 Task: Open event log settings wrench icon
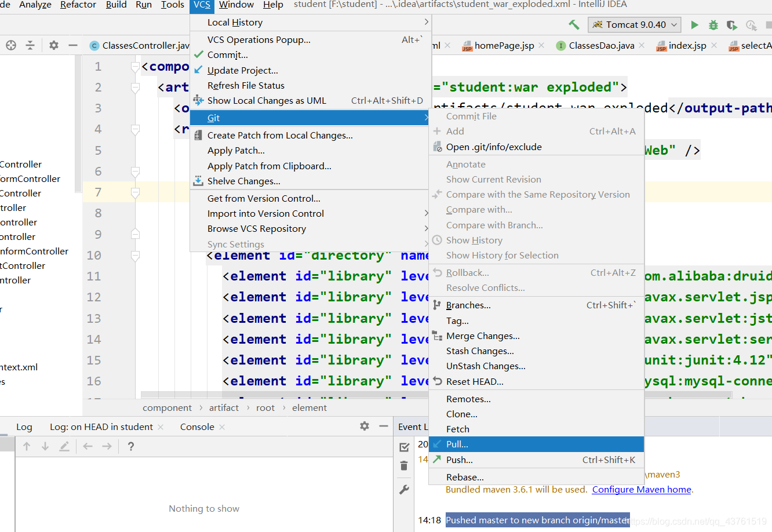coord(405,490)
